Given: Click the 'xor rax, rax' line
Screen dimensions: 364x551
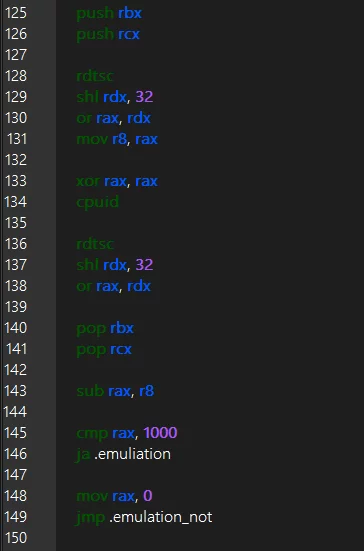Looking at the screenshot, I should [117, 181].
